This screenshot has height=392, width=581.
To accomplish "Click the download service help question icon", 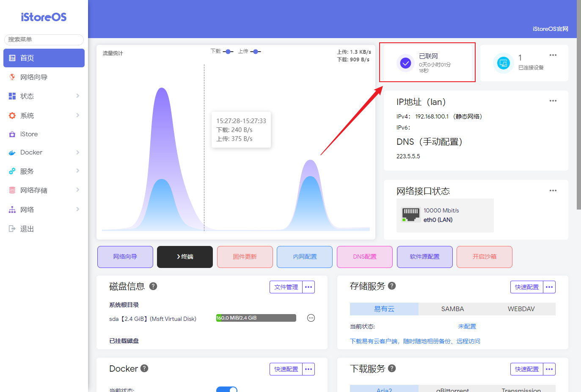I will (x=392, y=368).
